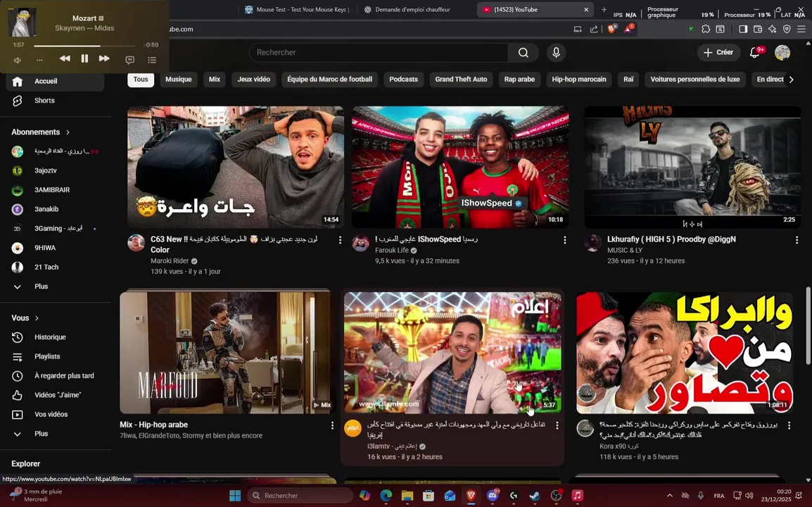Image resolution: width=812 pixels, height=507 pixels.
Task: Open YouTube notifications bell
Action: [x=755, y=52]
